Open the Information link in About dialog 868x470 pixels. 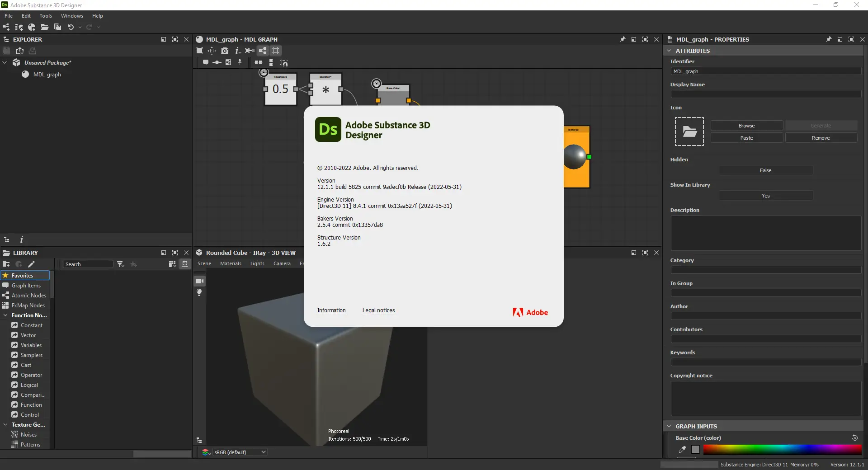(x=331, y=310)
